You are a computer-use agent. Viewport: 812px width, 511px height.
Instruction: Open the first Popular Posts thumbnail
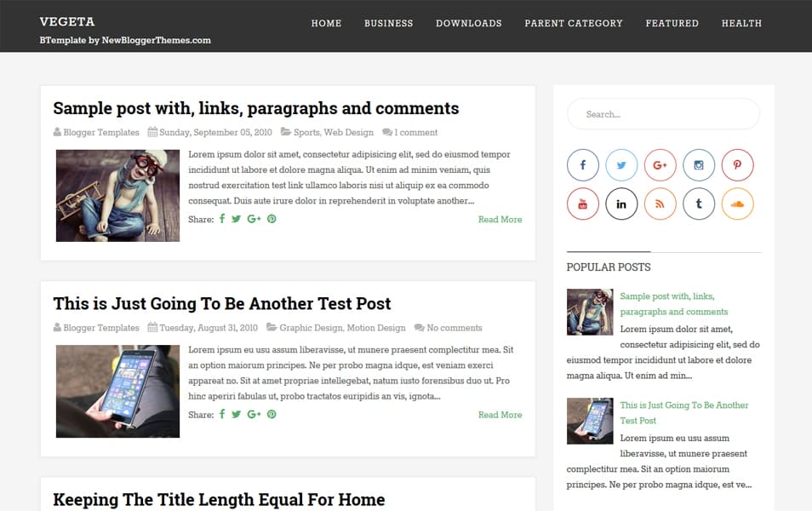590,311
